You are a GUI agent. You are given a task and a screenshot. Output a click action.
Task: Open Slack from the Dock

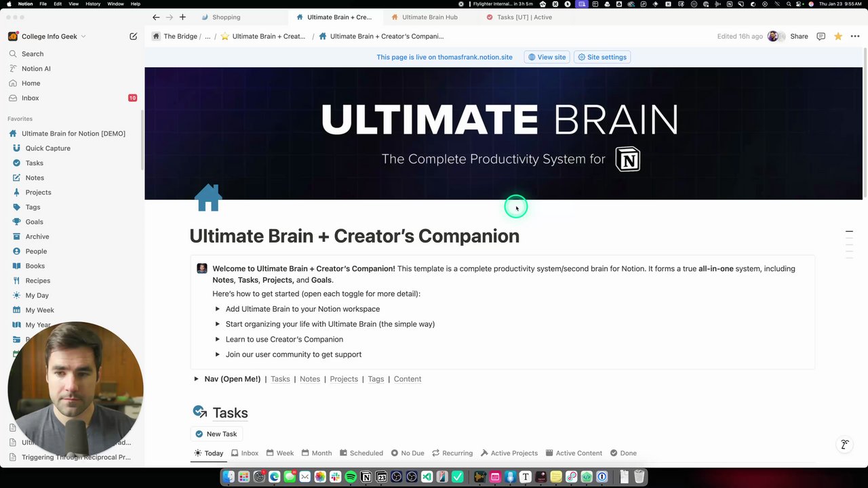point(336,477)
